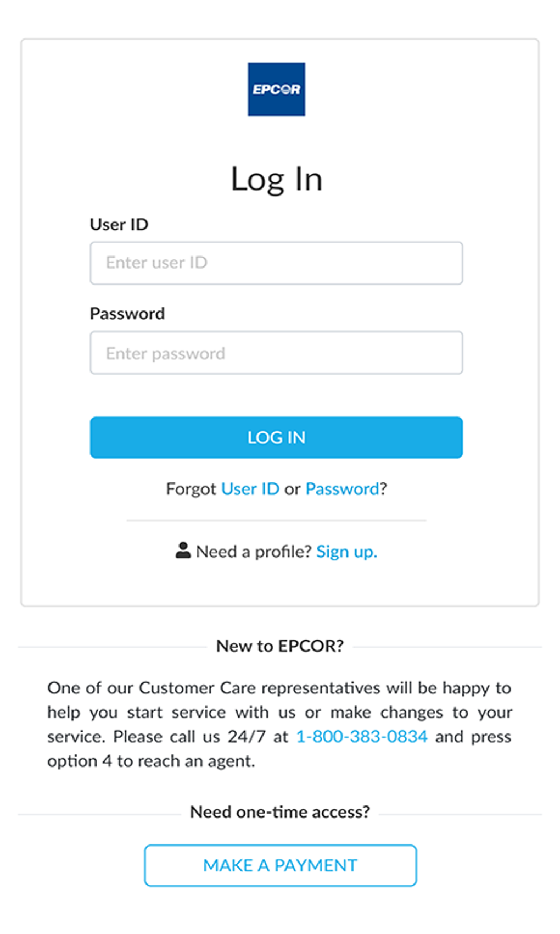Click the Log In page heading

(277, 178)
